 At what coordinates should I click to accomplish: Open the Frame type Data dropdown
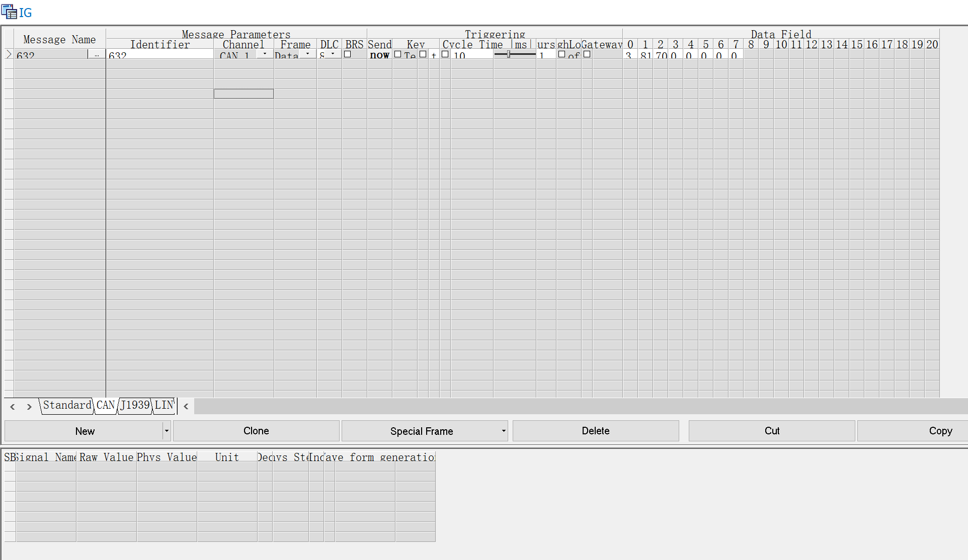click(x=307, y=54)
